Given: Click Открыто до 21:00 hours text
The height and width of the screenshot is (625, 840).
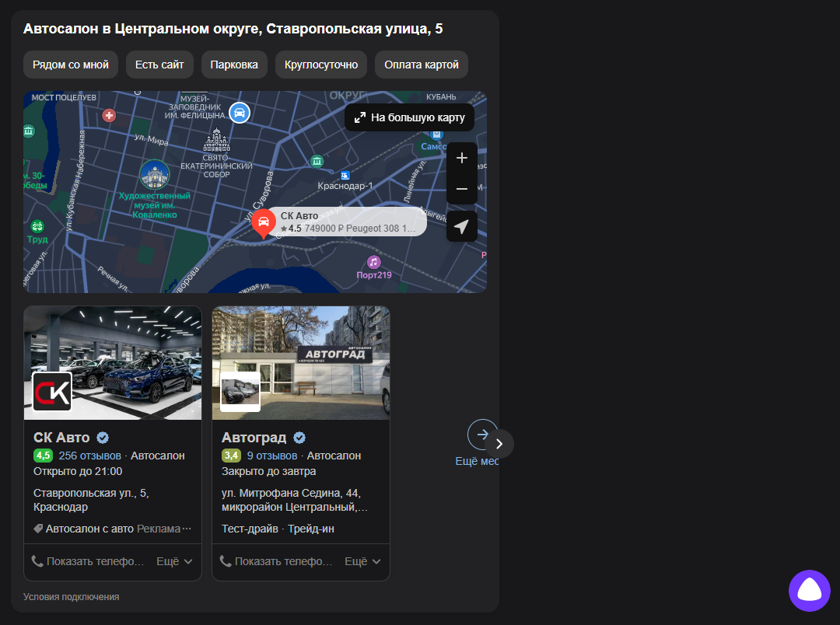Looking at the screenshot, I should (78, 471).
